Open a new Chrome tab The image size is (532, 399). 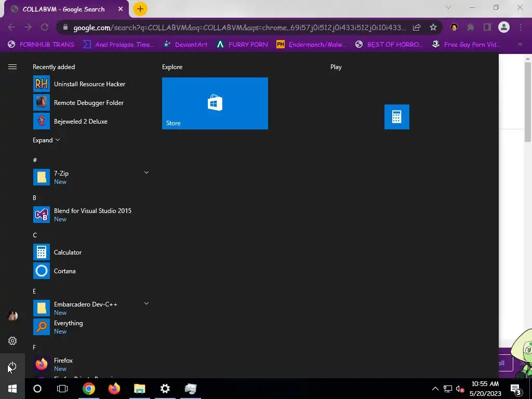point(140,9)
